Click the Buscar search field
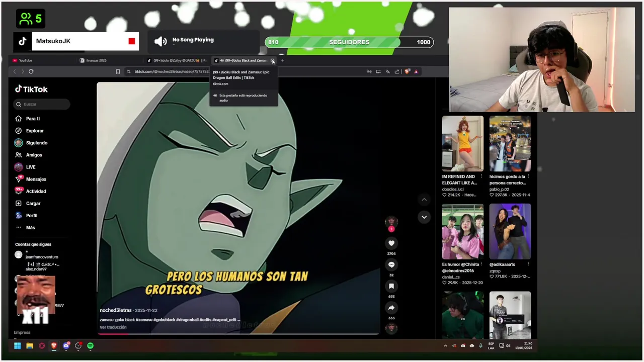The height and width of the screenshot is (362, 644). point(42,104)
